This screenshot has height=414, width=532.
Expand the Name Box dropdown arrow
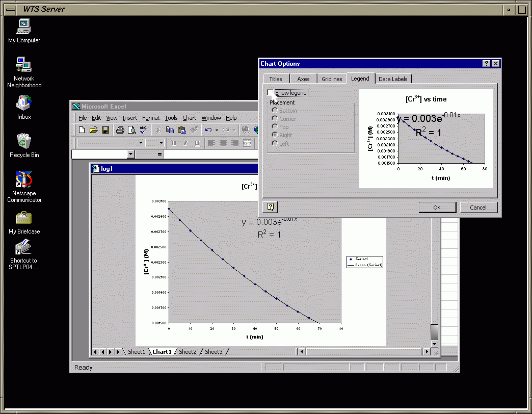click(131, 154)
